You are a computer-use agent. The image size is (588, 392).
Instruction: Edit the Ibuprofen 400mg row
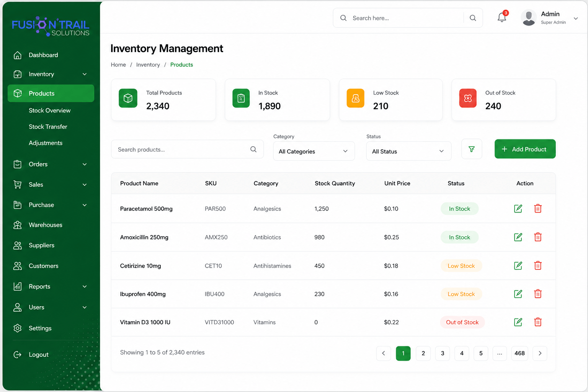(518, 294)
